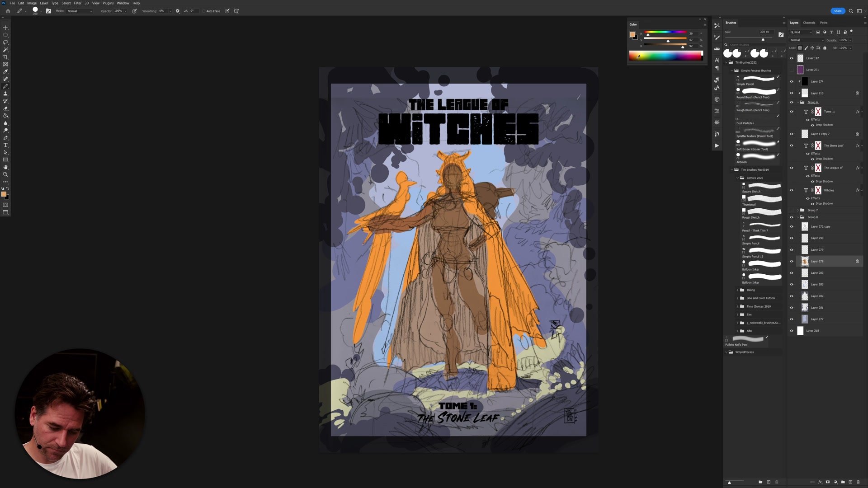
Task: Collapse the Simple Process Brushes folder
Action: tap(732, 70)
